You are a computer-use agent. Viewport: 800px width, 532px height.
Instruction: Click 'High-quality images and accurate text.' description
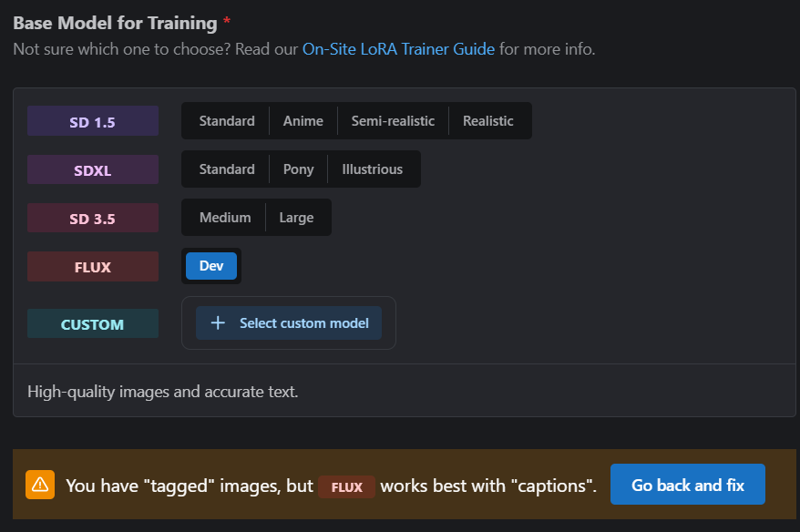pos(163,392)
